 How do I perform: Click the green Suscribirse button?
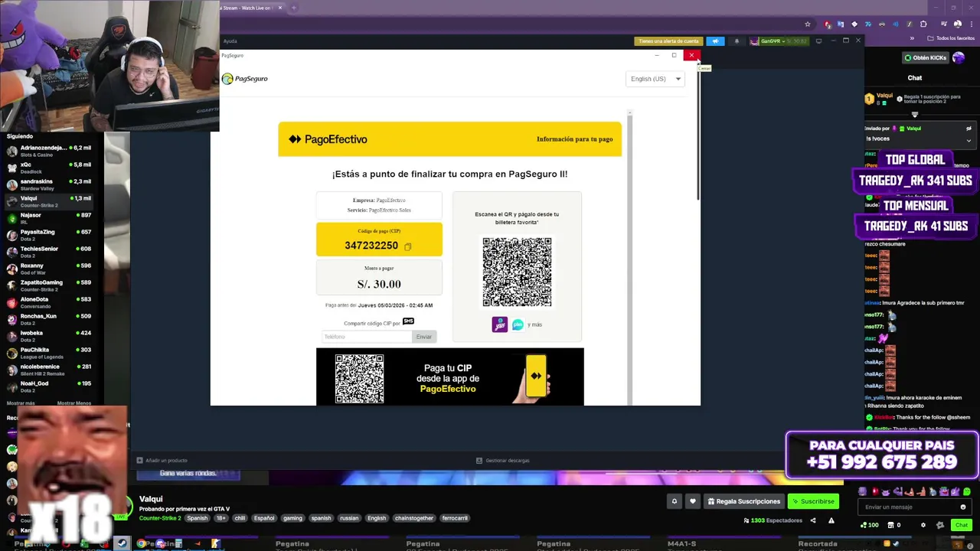pyautogui.click(x=813, y=501)
